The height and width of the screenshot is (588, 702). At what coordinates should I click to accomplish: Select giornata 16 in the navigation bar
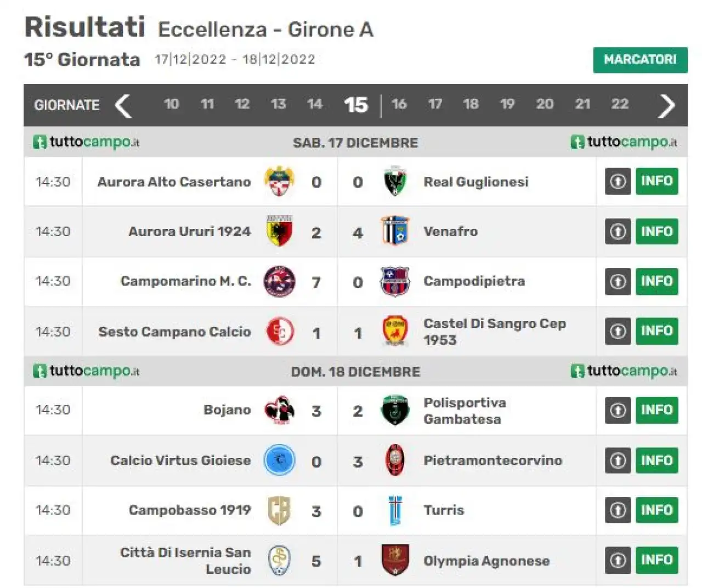(399, 104)
